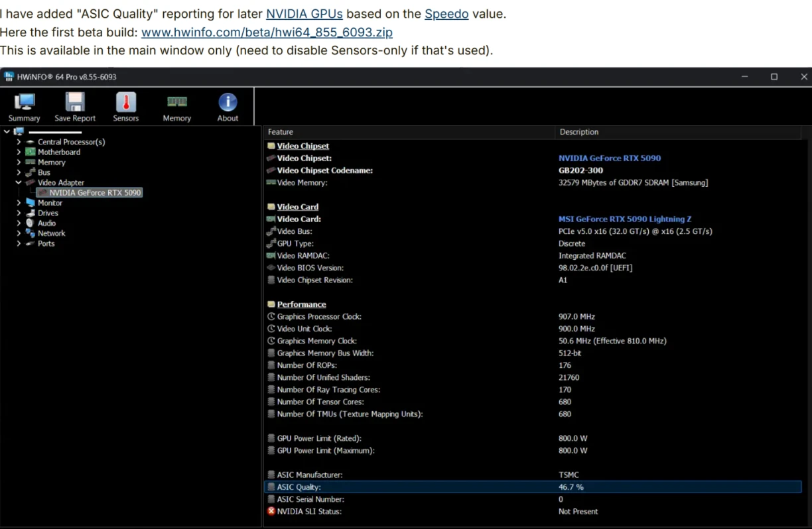Viewport: 812px width, 529px height.
Task: Open the Memory module toolbar icon
Action: [177, 102]
